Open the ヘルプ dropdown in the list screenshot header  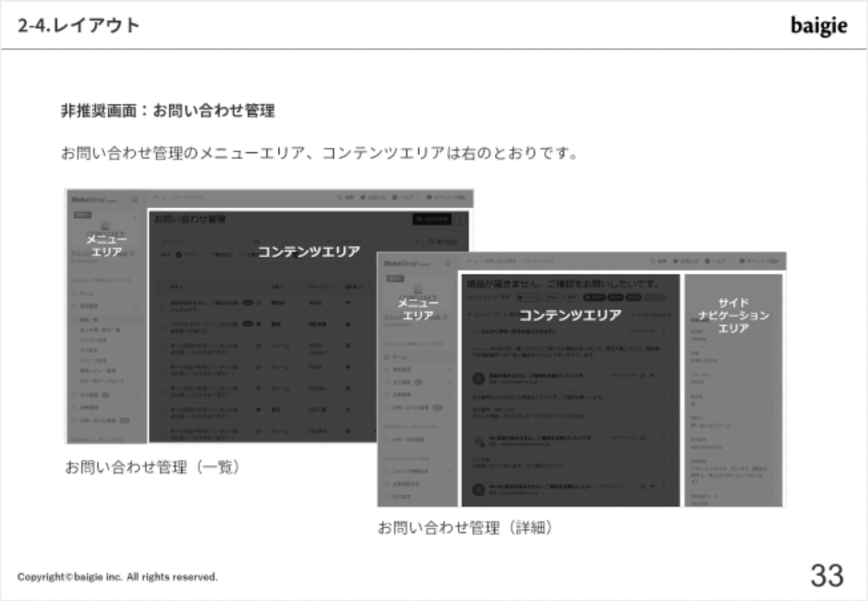[405, 198]
